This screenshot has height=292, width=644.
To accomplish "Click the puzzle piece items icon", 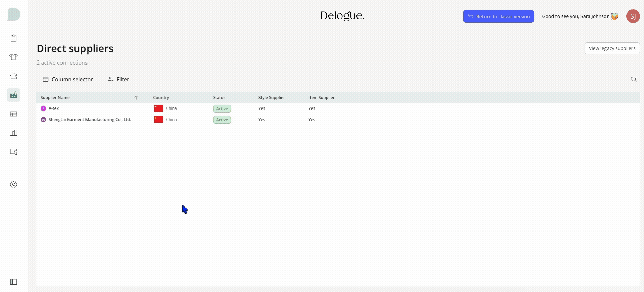I will (14, 76).
